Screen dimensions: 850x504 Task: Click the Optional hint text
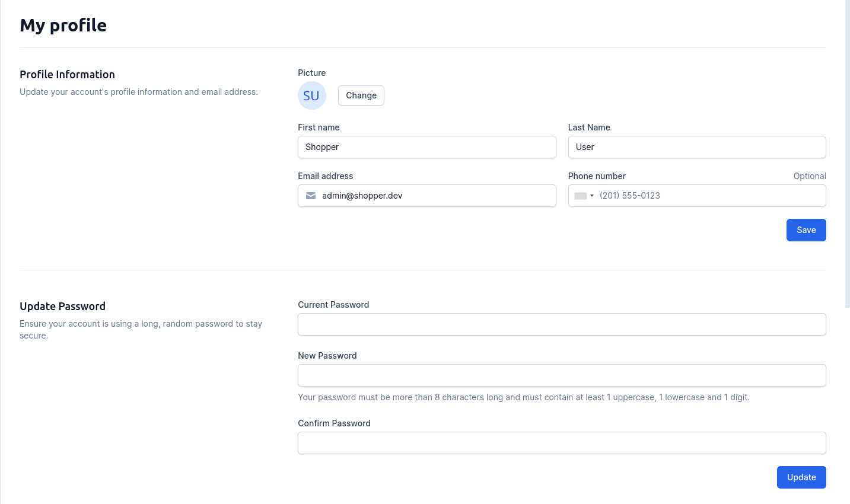click(809, 176)
